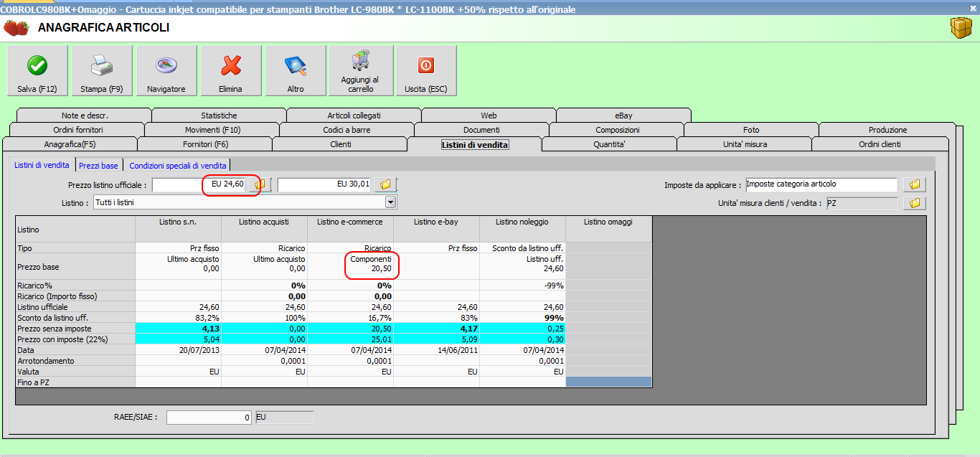
Task: Click the Prezzo listino ufficiale EU 24,60 field
Action: tap(199, 185)
